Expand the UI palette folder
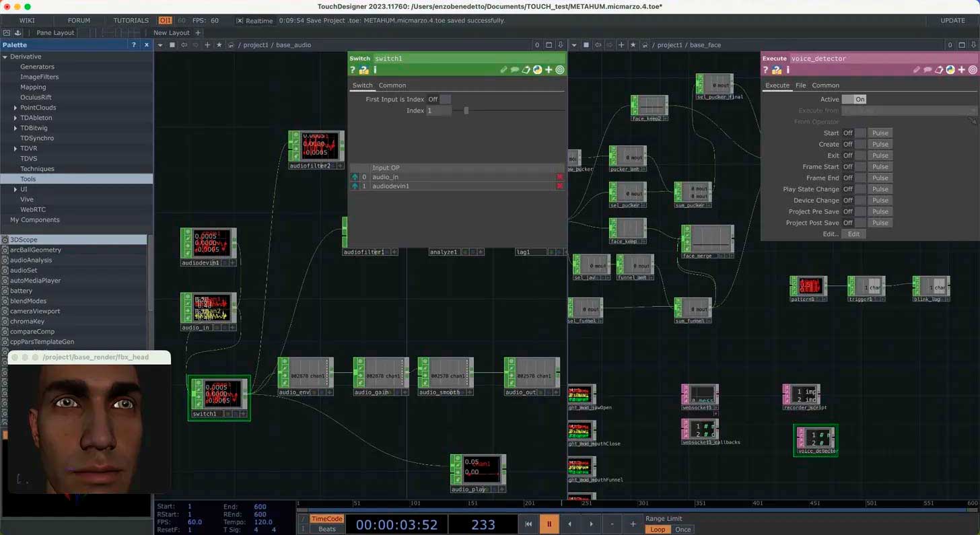The image size is (980, 535). (x=15, y=189)
